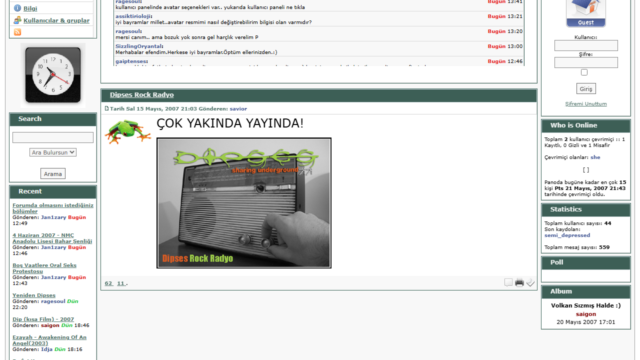Toggle the remember-me checkbox under Şifre
640x360 pixels.
coord(584,72)
